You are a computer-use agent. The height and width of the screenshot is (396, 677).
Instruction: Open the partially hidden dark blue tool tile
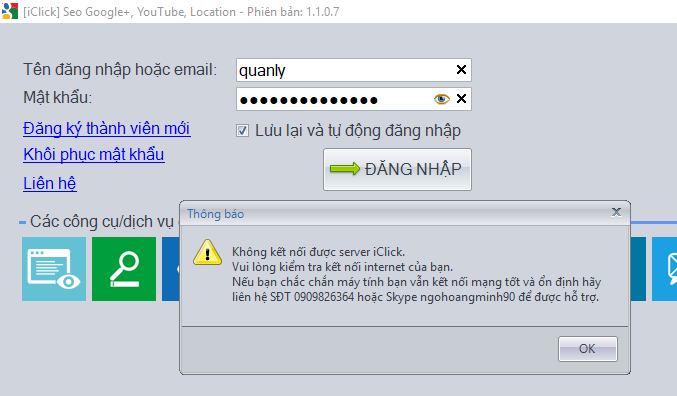click(x=171, y=269)
